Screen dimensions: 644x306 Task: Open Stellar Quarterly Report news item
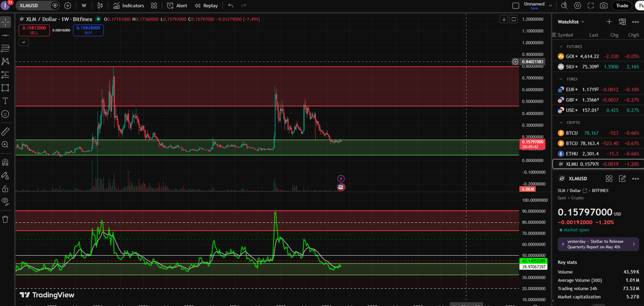(x=598, y=244)
